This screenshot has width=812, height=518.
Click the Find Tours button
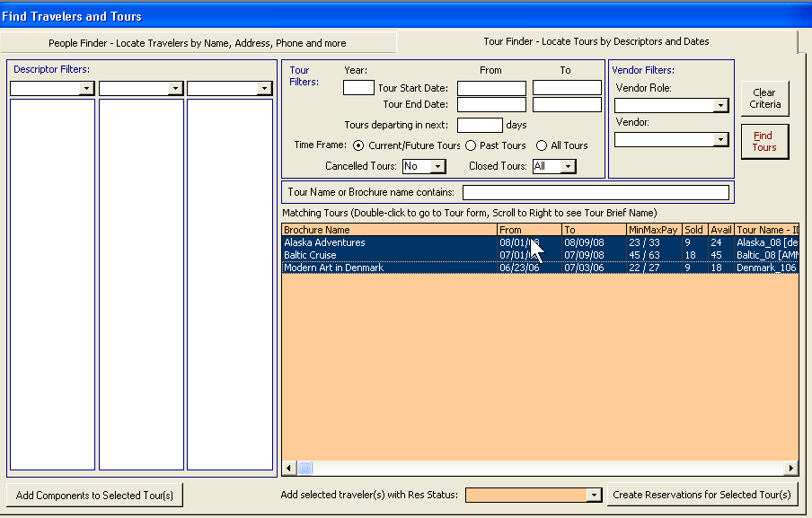(x=764, y=142)
